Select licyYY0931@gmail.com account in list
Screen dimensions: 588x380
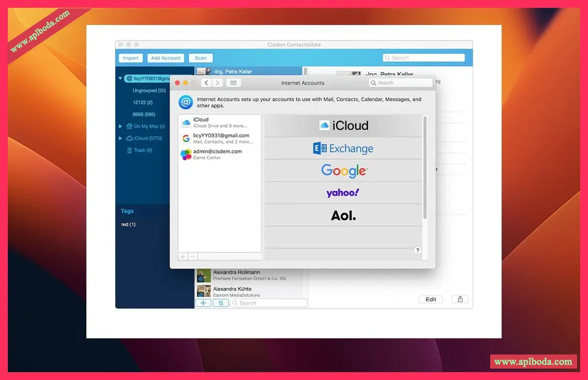point(220,138)
